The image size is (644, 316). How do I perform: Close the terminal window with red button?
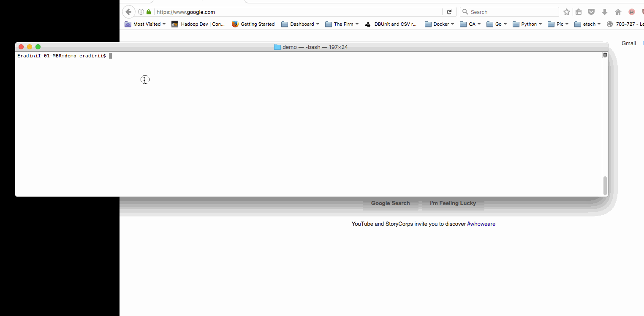(21, 47)
